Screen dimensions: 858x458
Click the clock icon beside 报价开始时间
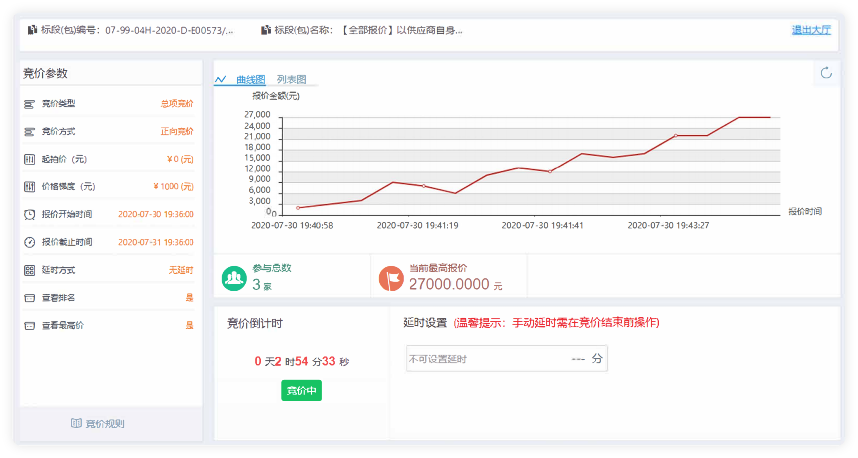[x=30, y=214]
